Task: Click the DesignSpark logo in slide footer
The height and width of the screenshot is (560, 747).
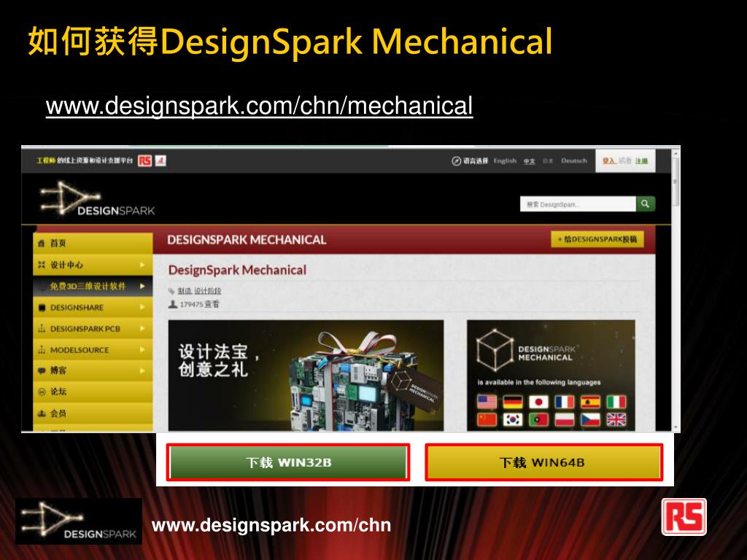Action: [x=79, y=521]
